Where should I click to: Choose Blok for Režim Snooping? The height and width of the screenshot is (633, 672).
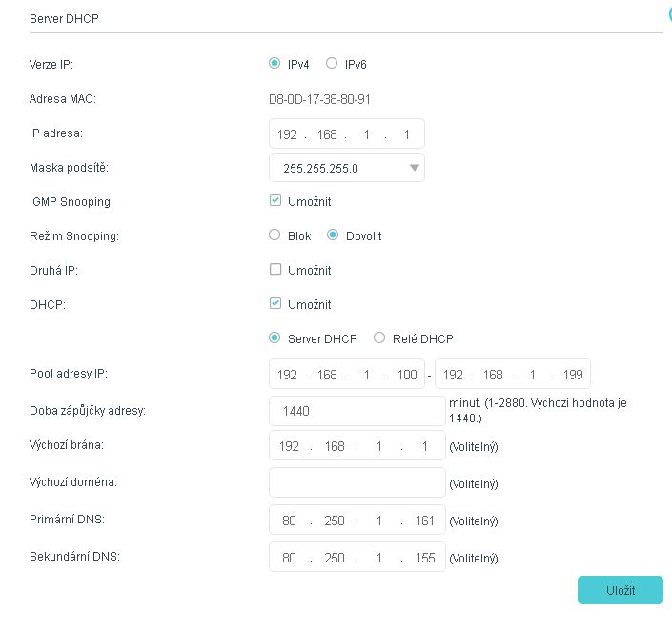pos(275,235)
